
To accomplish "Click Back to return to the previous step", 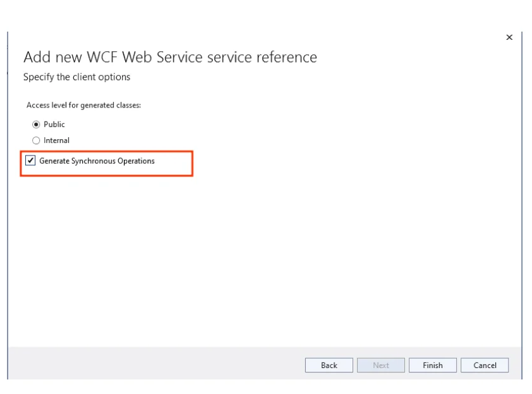I will 329,365.
